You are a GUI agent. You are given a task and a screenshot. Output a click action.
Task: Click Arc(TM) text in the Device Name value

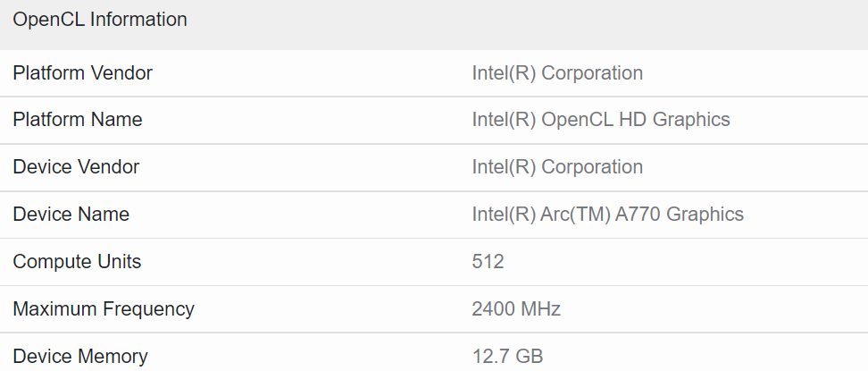(576, 215)
